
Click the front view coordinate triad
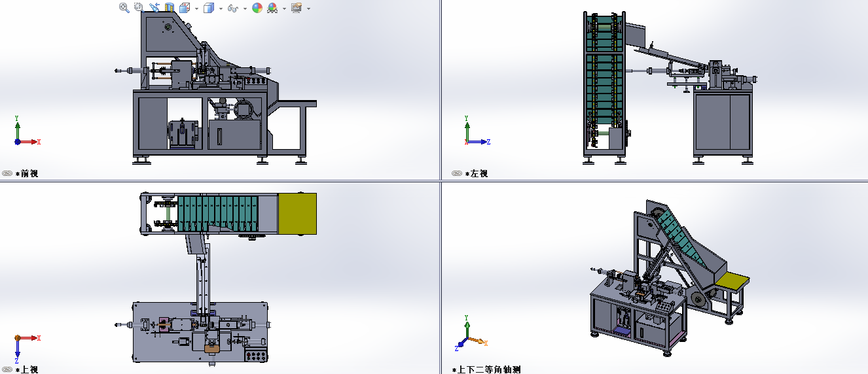tap(27, 131)
